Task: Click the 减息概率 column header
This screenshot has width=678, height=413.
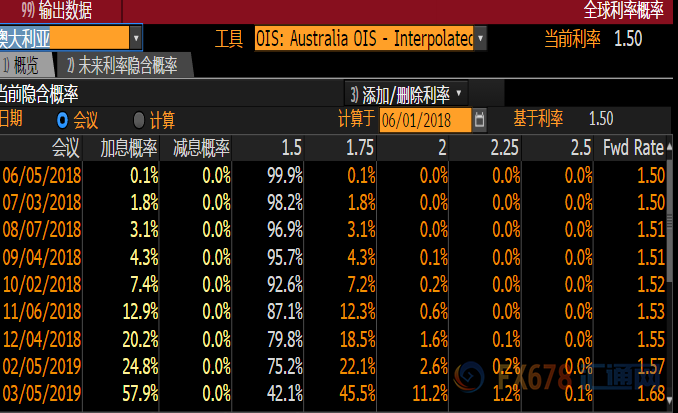Action: [201, 148]
